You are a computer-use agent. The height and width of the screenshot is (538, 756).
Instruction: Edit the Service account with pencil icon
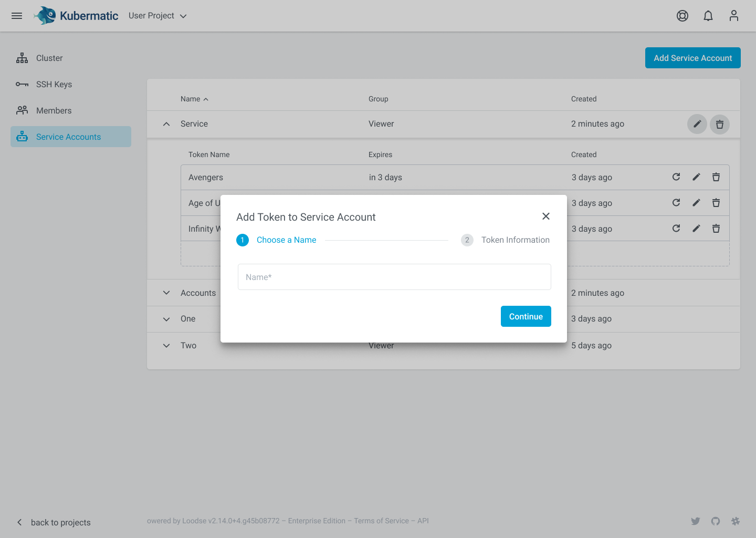[697, 124]
